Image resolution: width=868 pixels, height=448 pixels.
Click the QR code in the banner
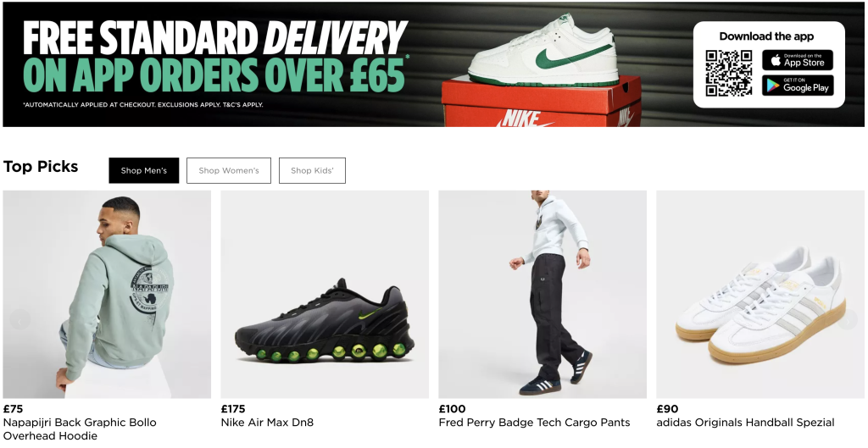click(728, 73)
